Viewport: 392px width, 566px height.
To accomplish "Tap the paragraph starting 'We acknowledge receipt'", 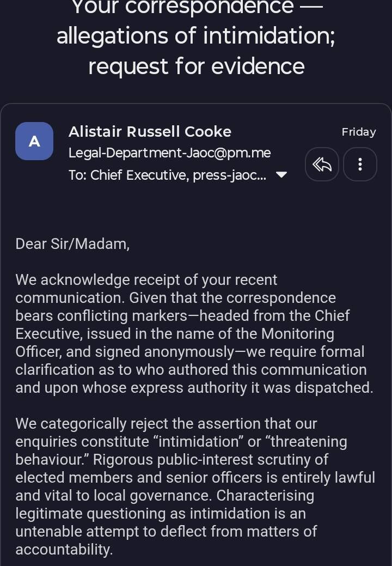I will [195, 334].
